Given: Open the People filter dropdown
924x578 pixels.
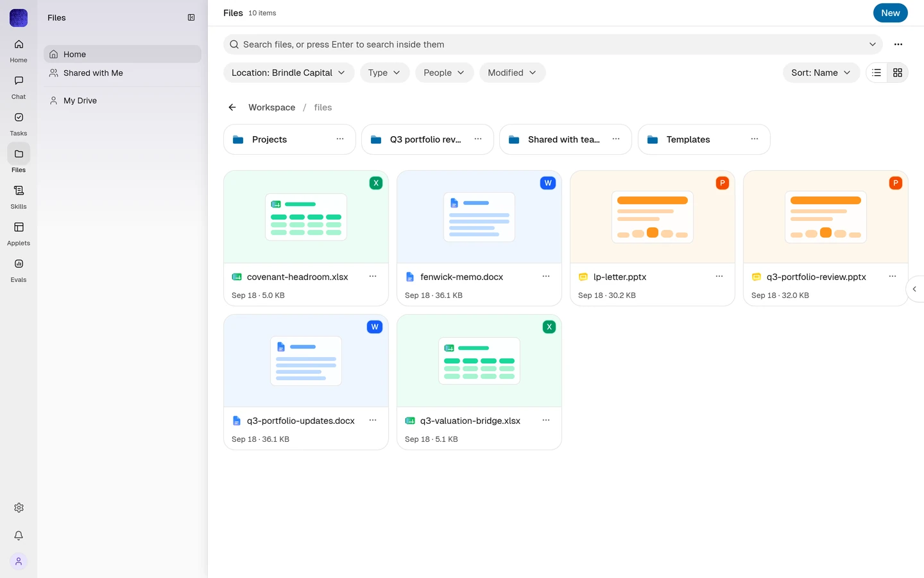Looking at the screenshot, I should click(x=444, y=73).
